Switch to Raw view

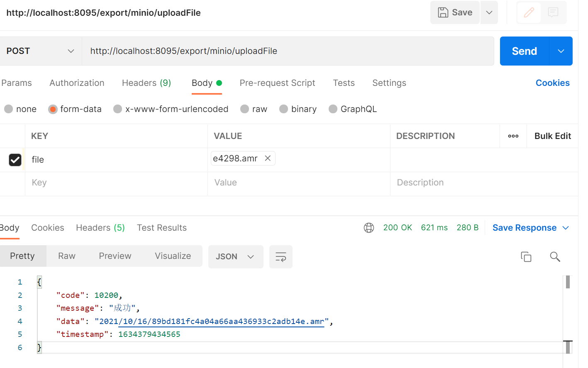tap(67, 256)
